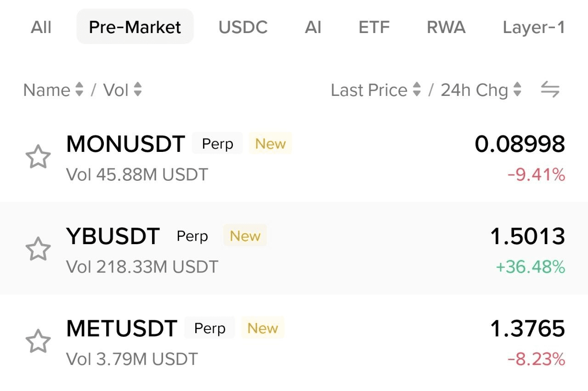Click the YBUSDT price 1.5013
Viewport: 588px width, 391px height.
click(x=527, y=236)
